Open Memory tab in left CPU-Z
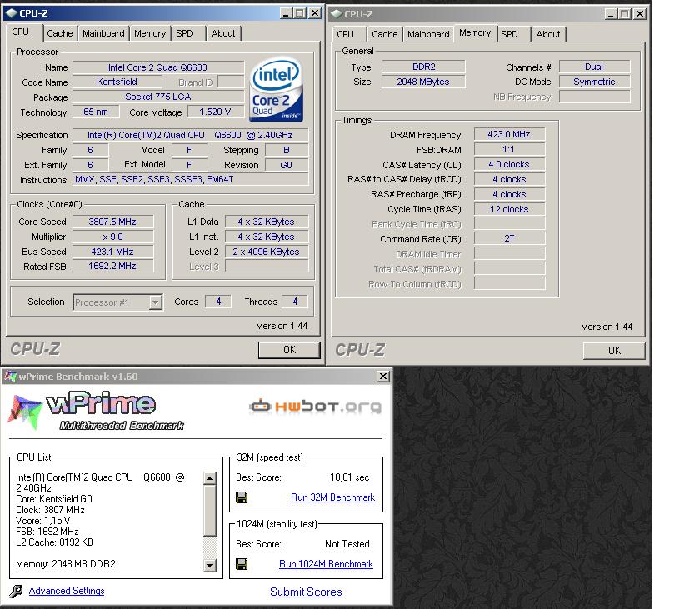 point(150,33)
